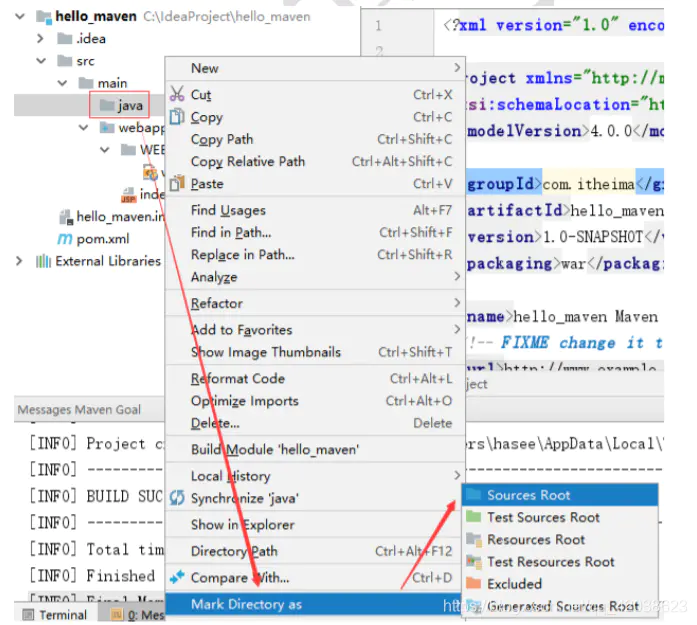The image size is (697, 625).
Task: Choose the green Test Sources Root folder
Action: (x=474, y=517)
